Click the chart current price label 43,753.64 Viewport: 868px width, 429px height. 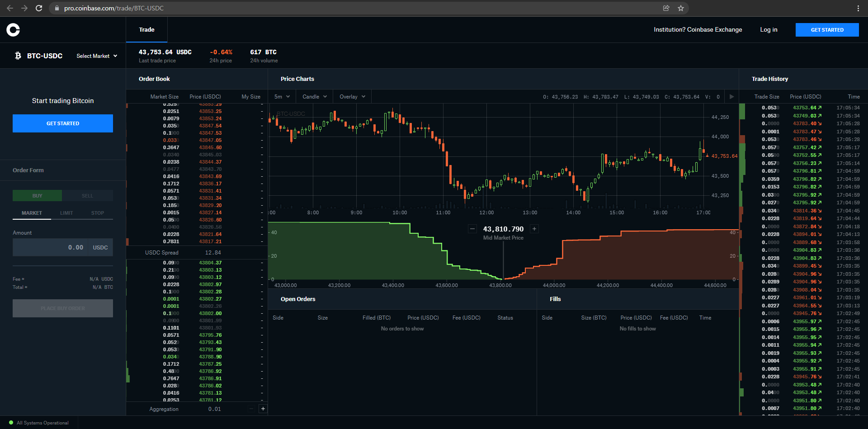coord(724,156)
